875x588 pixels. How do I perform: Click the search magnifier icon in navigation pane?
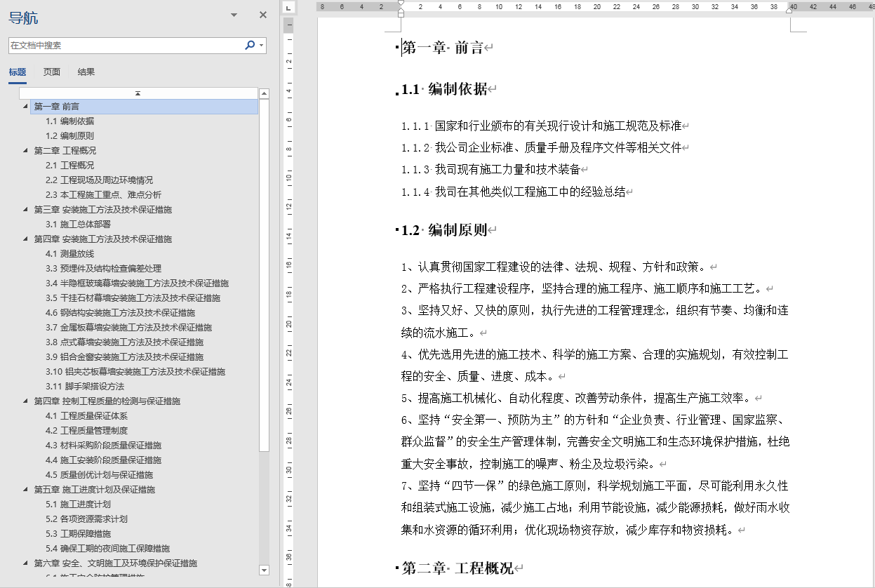tap(250, 44)
